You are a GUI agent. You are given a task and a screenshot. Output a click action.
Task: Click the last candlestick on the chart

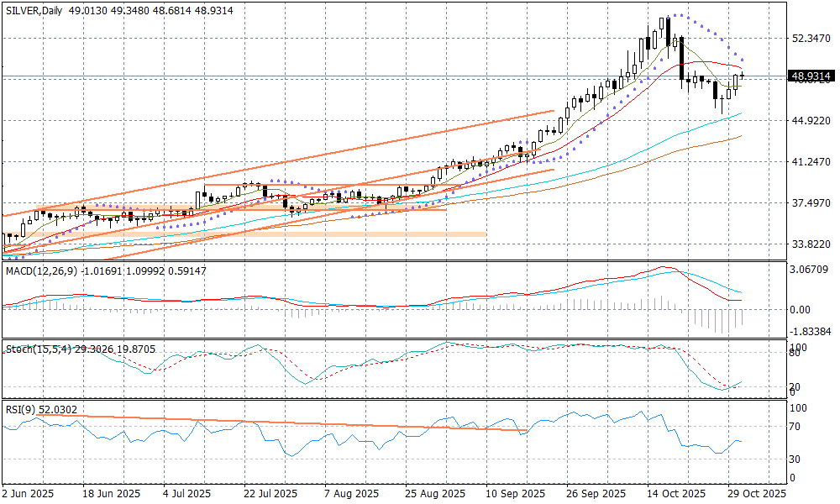click(x=742, y=76)
